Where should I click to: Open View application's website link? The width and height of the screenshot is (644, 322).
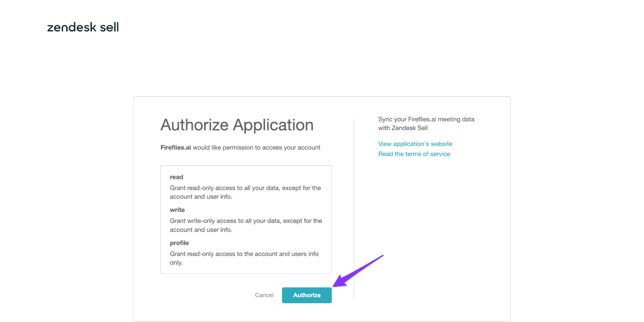tap(415, 144)
